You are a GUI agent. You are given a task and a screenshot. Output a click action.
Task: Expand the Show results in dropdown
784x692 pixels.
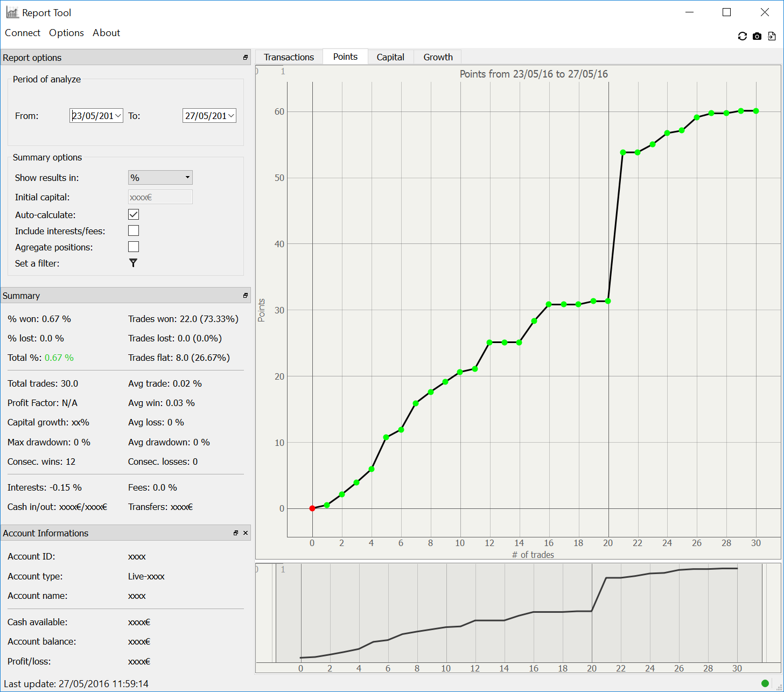point(160,178)
